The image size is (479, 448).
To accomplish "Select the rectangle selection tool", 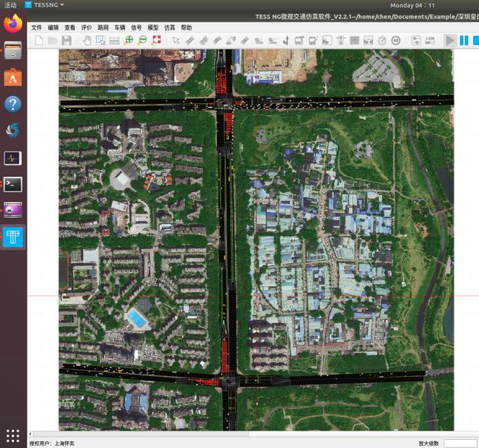I will click(x=100, y=41).
